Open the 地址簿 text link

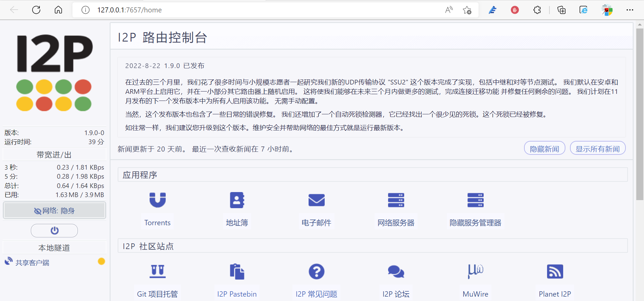pyautogui.click(x=237, y=223)
